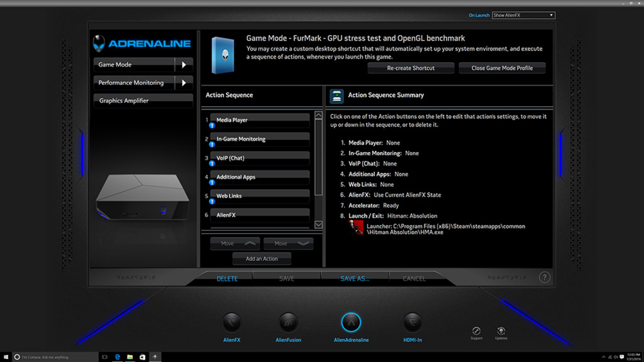
Task: Click the SAVE button
Action: pos(287,279)
